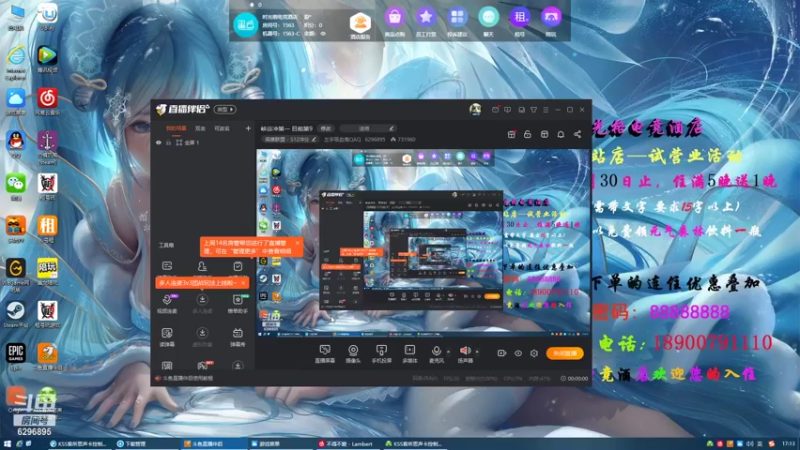Open the 弹幕秀 danmaku show tool

click(237, 337)
